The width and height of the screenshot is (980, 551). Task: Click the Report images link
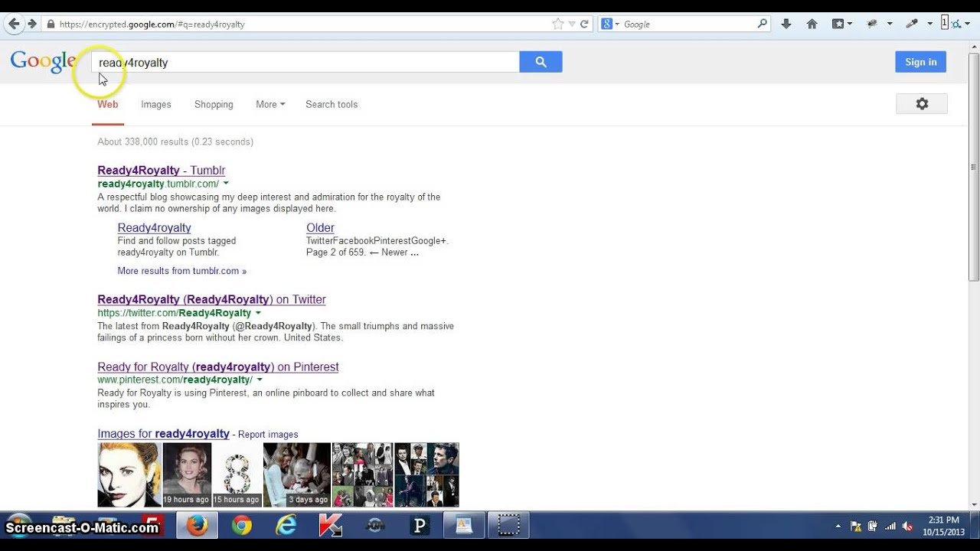coord(268,434)
